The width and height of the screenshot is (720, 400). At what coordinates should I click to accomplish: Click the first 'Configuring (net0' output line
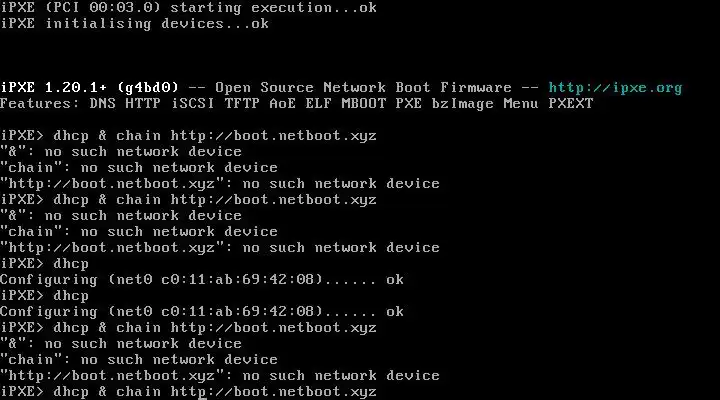pos(201,279)
